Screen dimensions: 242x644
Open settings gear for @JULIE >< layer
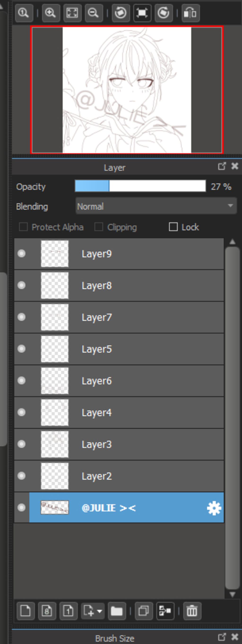[x=214, y=508]
